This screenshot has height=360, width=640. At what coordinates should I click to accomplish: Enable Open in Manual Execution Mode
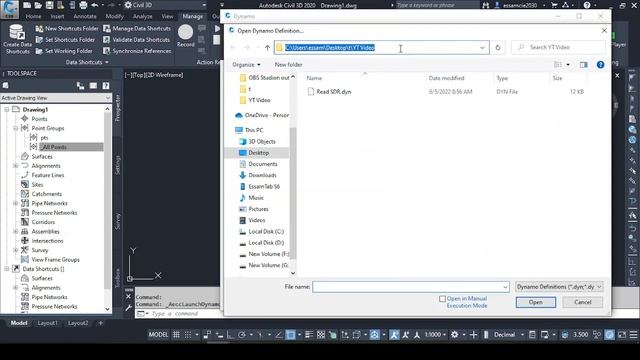pos(442,299)
